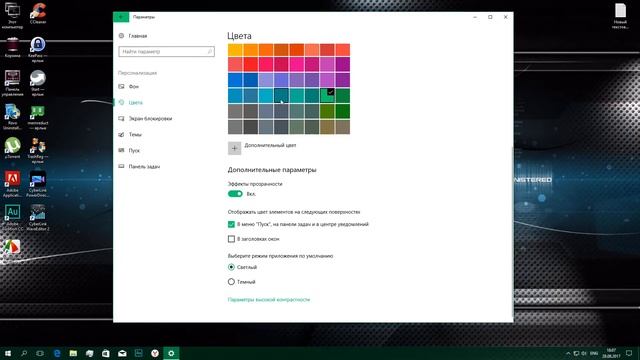Go back with the green arrow button
The width and height of the screenshot is (640, 360).
pos(121,17)
